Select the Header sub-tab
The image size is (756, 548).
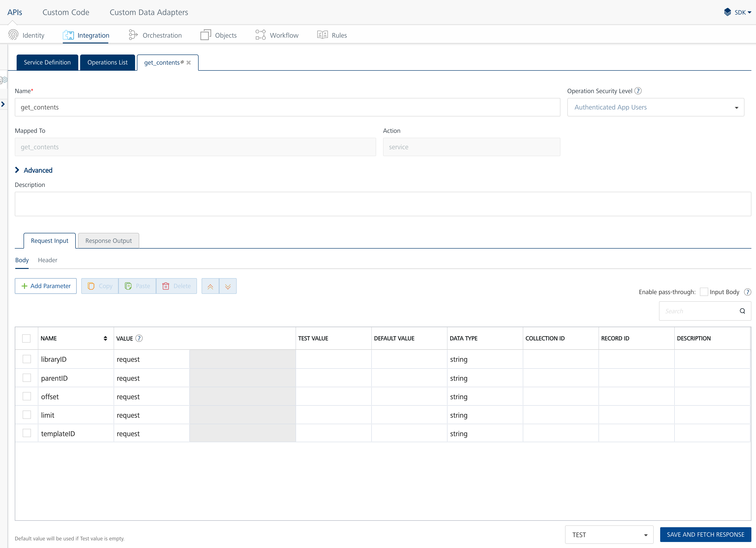[x=47, y=260]
